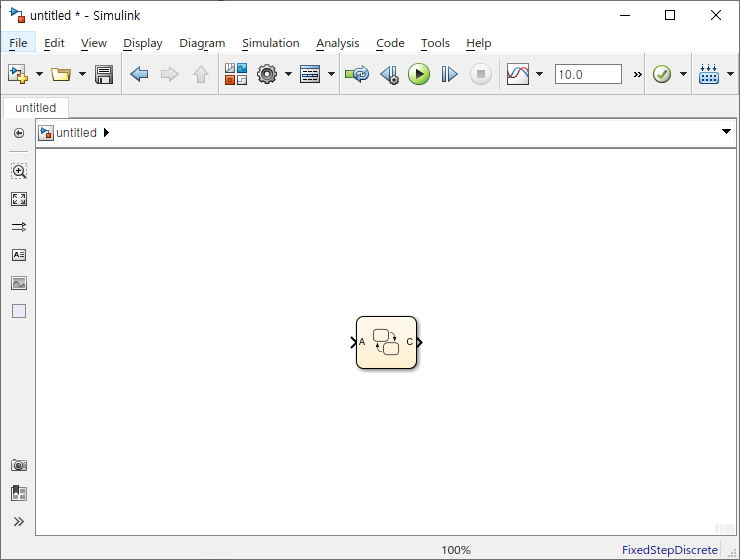Open the Display menu
Screen dimensions: 740x560
coord(143,43)
